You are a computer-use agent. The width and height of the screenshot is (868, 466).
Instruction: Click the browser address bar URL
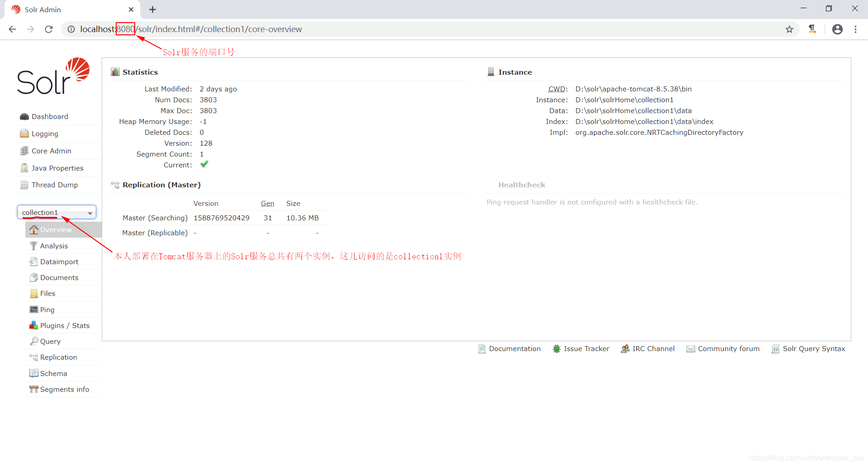point(191,29)
